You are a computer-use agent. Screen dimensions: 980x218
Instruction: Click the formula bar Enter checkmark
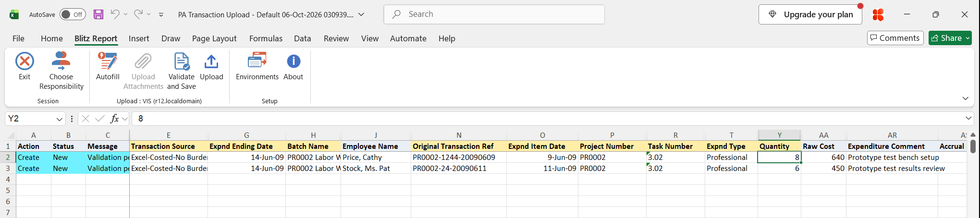[x=100, y=119]
